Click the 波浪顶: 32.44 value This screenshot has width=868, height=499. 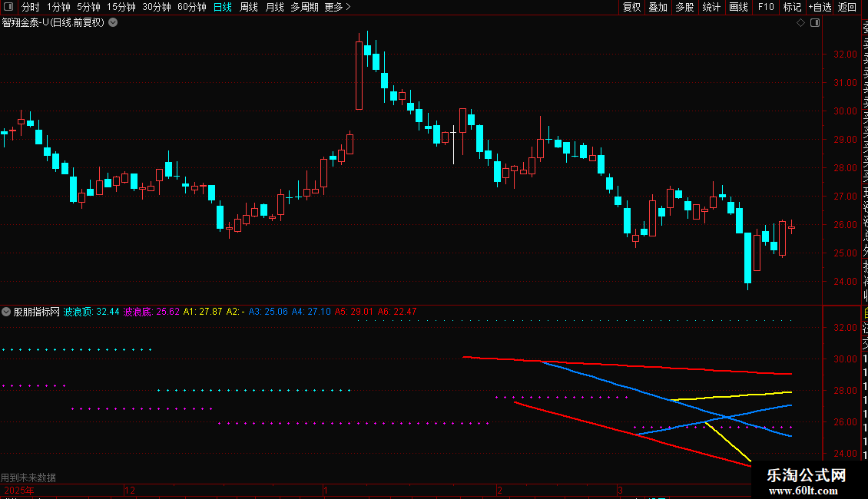tap(91, 312)
